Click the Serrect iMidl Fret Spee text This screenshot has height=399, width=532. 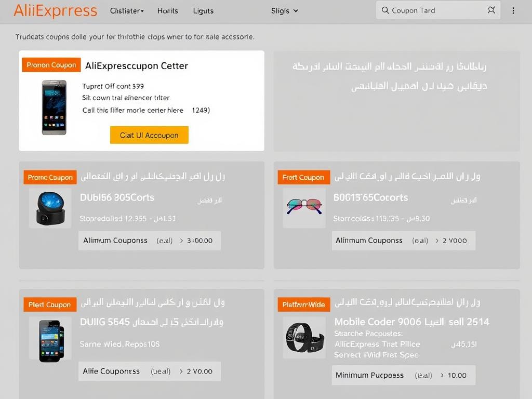376,355
